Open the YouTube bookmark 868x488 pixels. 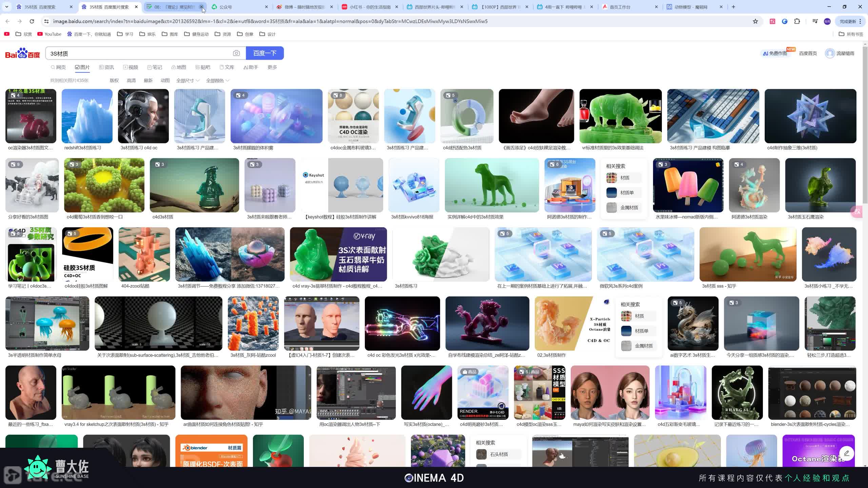point(50,34)
